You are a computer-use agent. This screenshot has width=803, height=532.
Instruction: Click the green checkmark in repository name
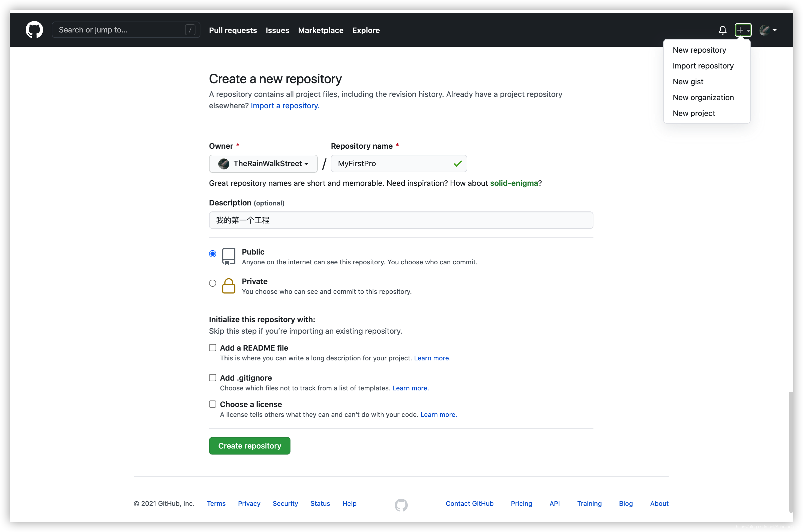457,163
